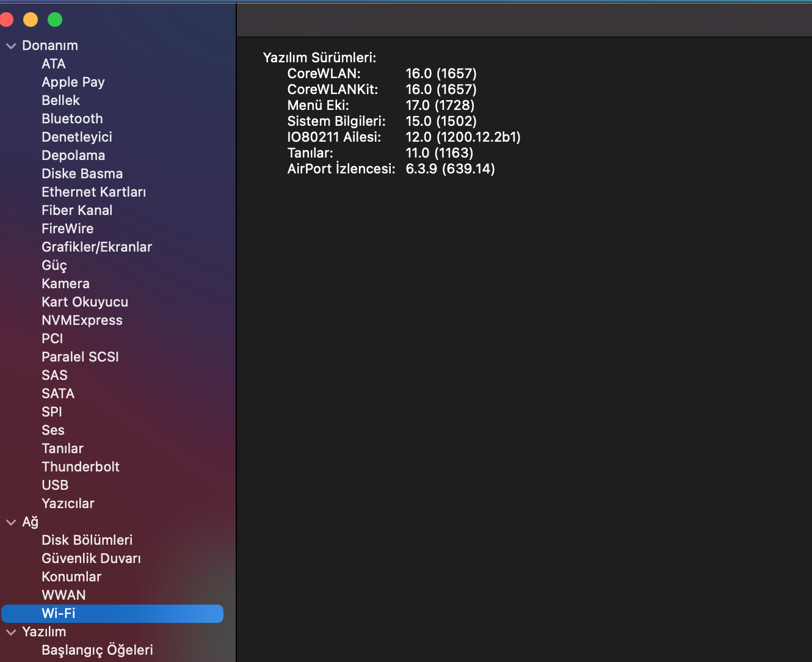Image resolution: width=812 pixels, height=662 pixels.
Task: Open the Konumlar network entry
Action: pyautogui.click(x=71, y=577)
